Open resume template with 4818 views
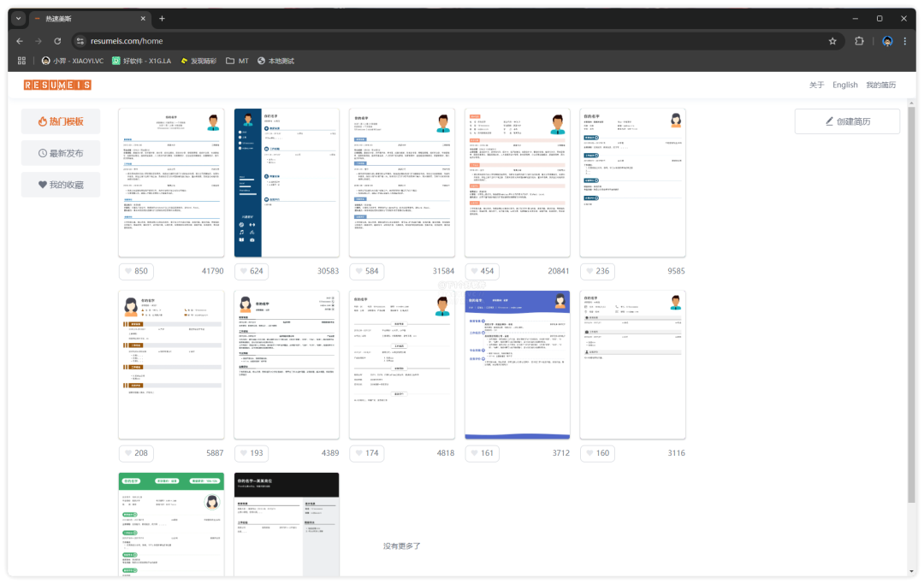 402,364
